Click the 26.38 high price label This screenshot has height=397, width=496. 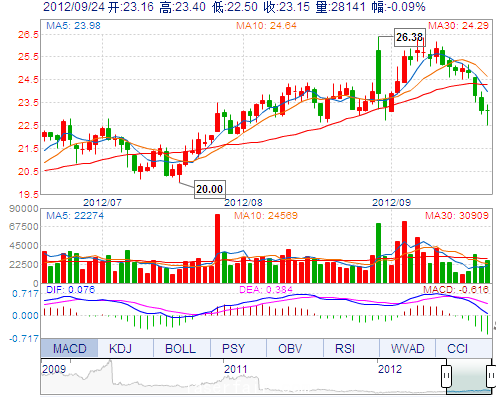point(410,37)
